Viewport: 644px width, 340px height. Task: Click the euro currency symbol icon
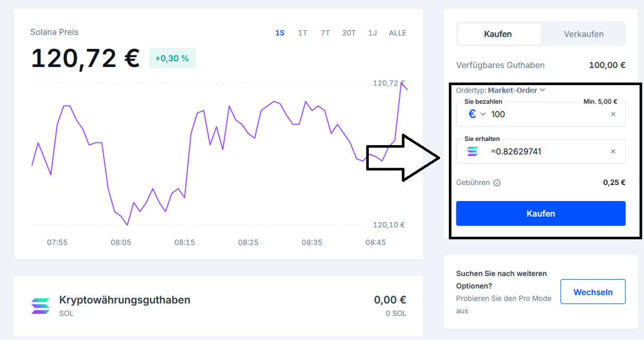coord(472,114)
